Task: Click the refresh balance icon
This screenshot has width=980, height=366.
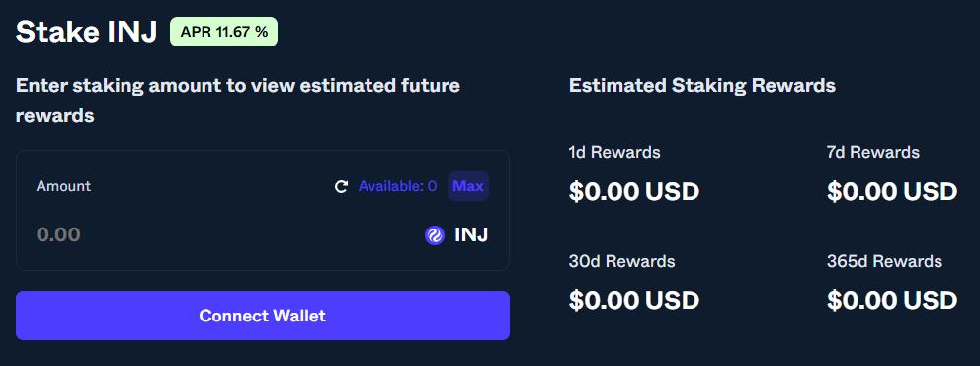Action: coord(341,186)
